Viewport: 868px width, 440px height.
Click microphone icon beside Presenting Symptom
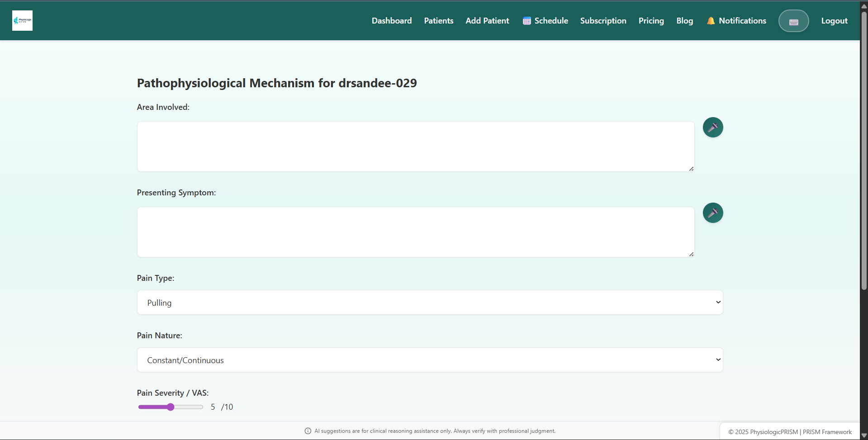pos(712,213)
